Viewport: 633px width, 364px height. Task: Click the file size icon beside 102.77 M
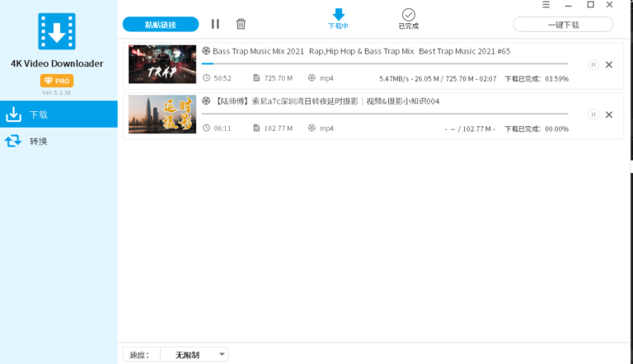click(x=256, y=128)
